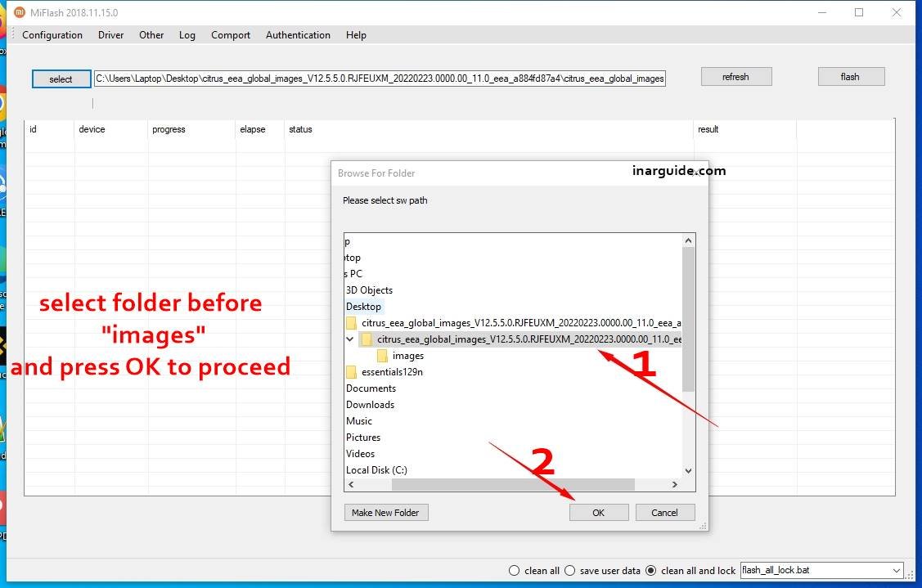The width and height of the screenshot is (922, 588).
Task: Select Local Disk (C:) in tree
Action: pyautogui.click(x=376, y=470)
